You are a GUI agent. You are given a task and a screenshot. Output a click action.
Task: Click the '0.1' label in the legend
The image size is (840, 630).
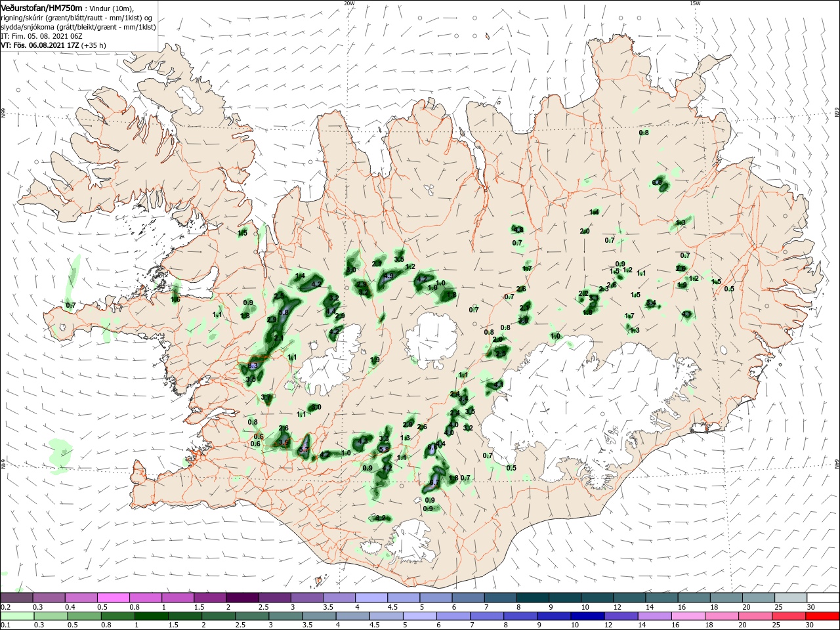point(5,625)
